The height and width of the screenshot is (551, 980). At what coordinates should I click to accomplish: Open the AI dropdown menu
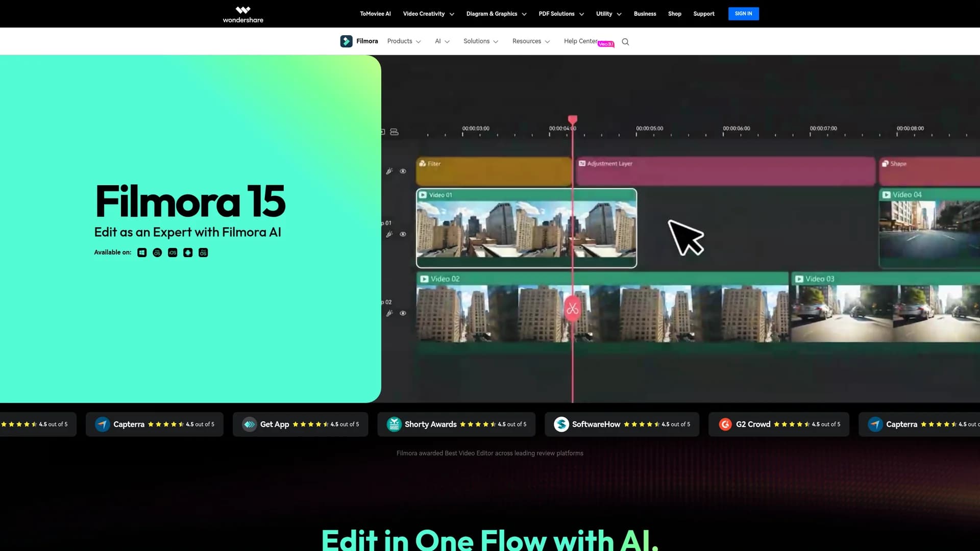(442, 41)
